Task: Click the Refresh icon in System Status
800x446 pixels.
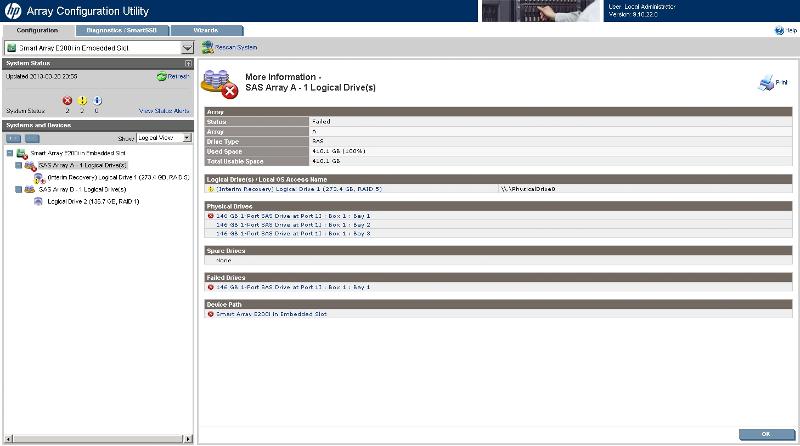Action: (162, 76)
